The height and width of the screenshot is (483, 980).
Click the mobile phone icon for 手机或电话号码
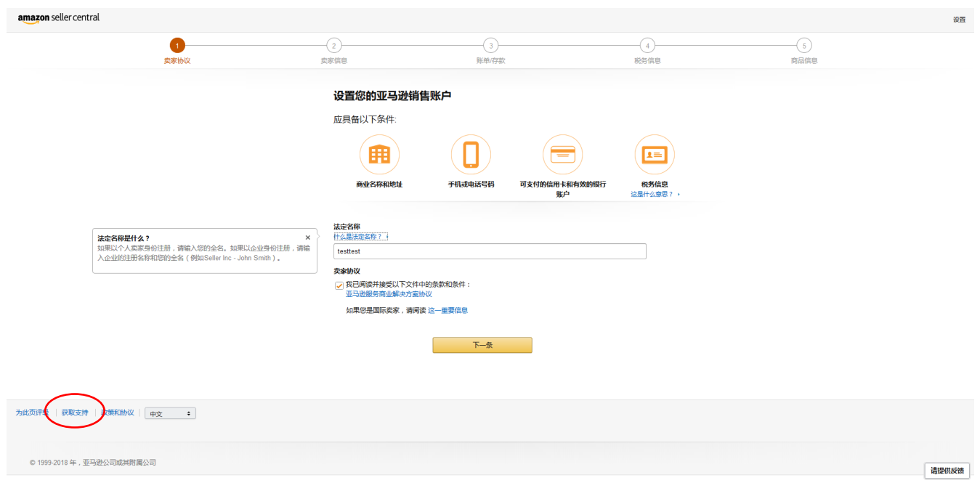point(471,154)
